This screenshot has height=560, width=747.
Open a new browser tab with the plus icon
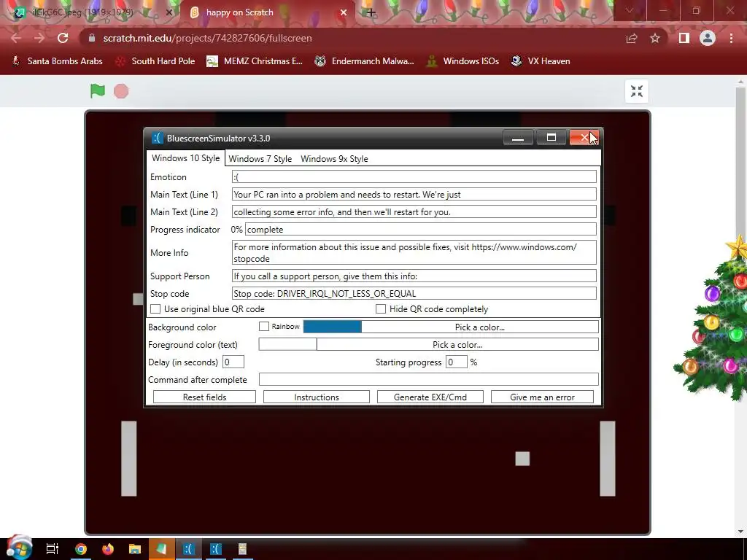coord(371,12)
